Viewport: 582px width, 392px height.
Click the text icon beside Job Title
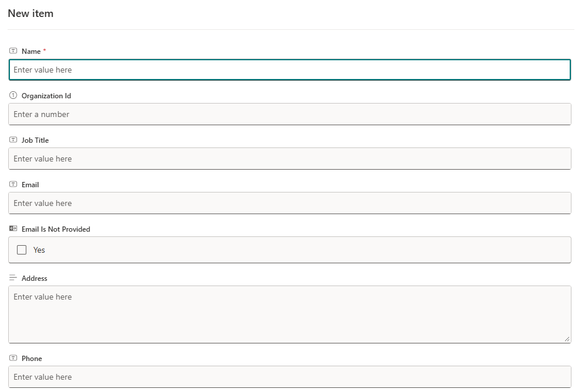pyautogui.click(x=13, y=140)
